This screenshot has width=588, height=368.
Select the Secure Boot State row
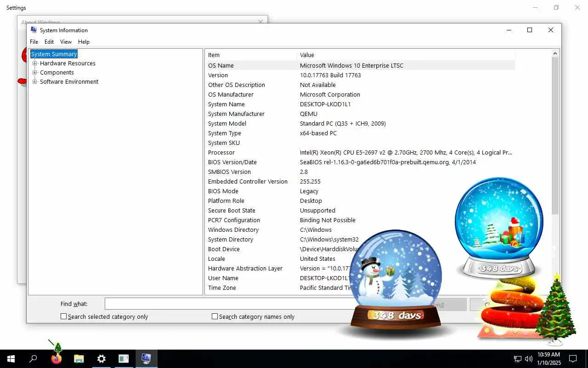click(x=360, y=211)
